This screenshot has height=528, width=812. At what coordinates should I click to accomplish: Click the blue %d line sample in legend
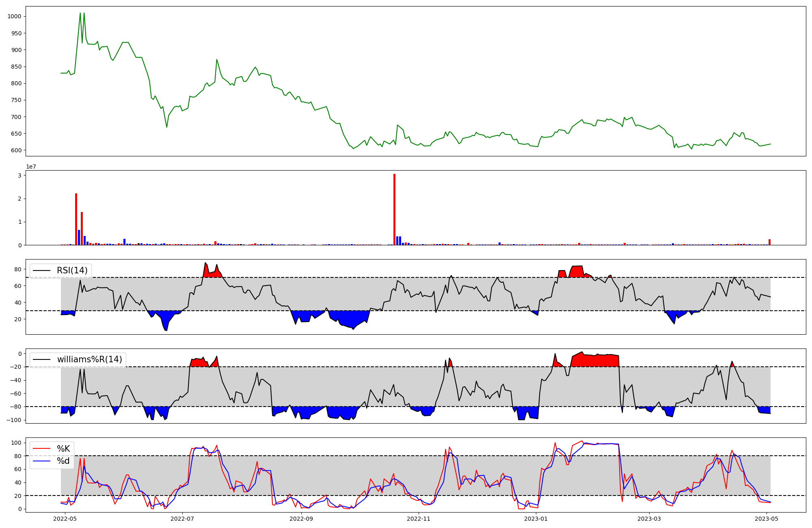(x=41, y=461)
